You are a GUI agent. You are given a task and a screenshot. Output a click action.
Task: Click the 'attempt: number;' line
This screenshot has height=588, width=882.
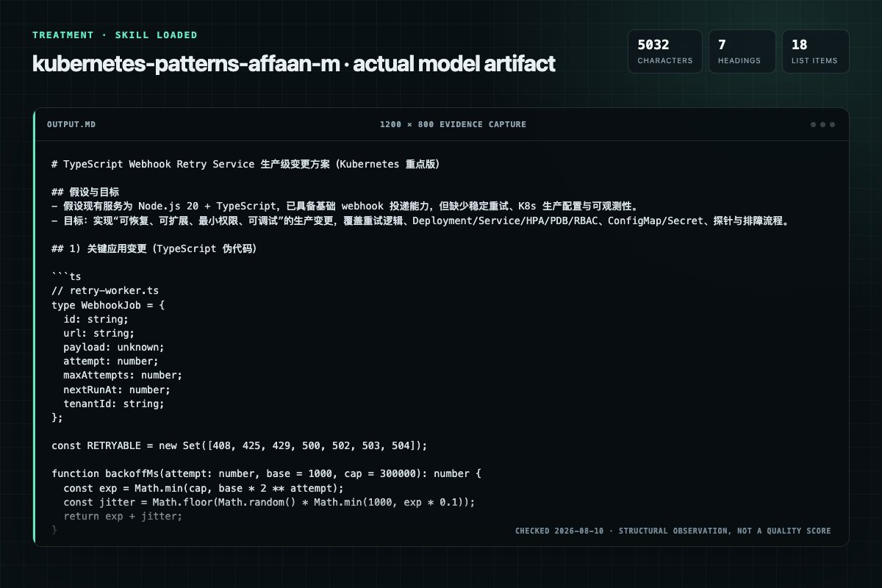[111, 361]
